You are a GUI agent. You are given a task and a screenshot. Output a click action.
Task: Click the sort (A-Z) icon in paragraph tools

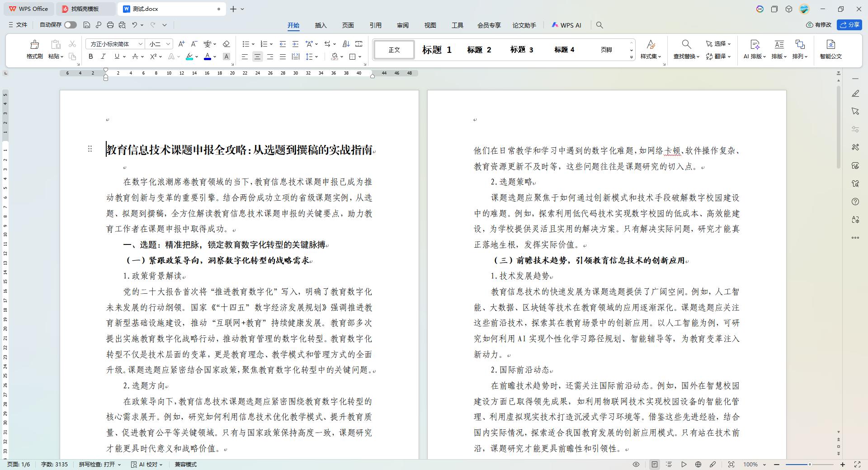[346, 44]
